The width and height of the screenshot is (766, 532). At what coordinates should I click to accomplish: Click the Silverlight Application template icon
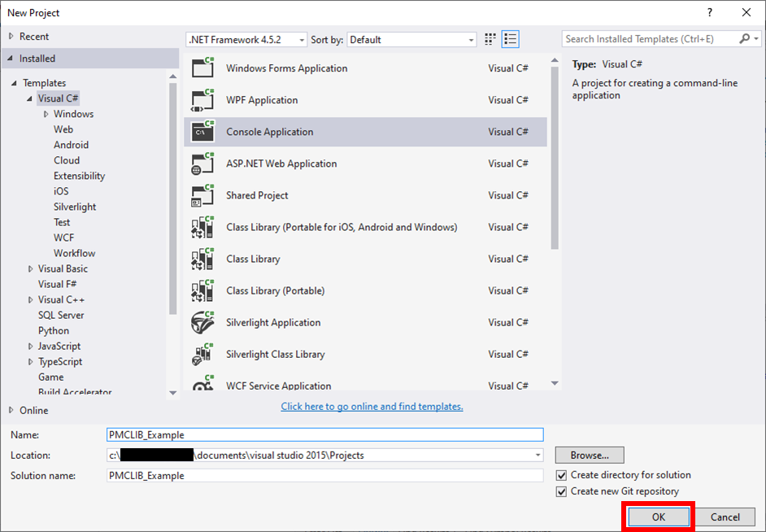(203, 322)
